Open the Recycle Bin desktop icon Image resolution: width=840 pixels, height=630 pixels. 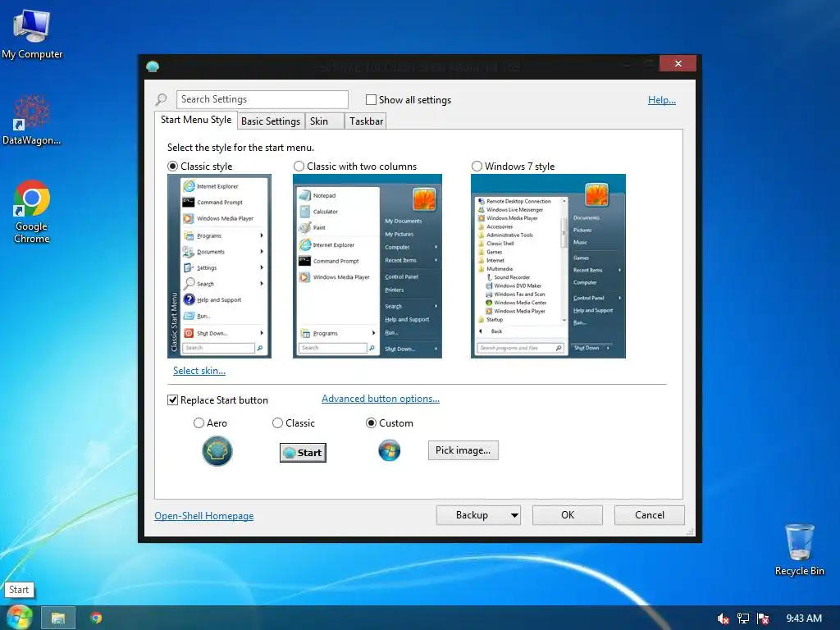[799, 550]
